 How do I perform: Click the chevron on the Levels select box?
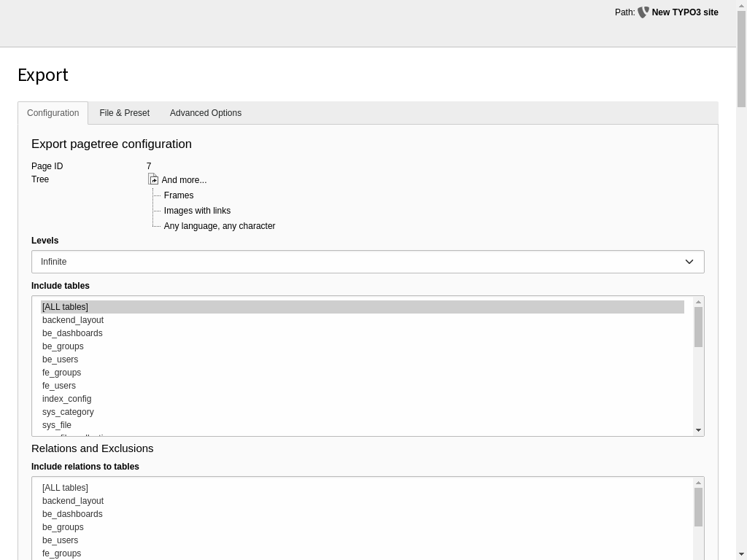689,261
